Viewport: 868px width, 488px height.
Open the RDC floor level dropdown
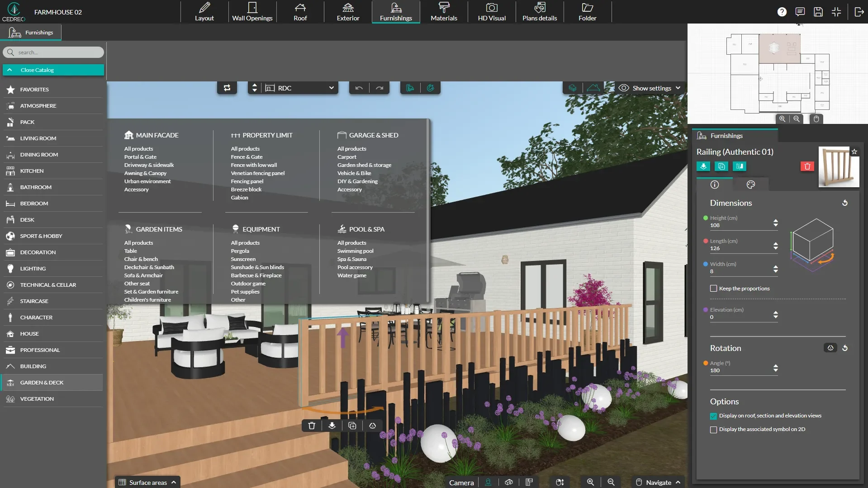click(x=300, y=88)
